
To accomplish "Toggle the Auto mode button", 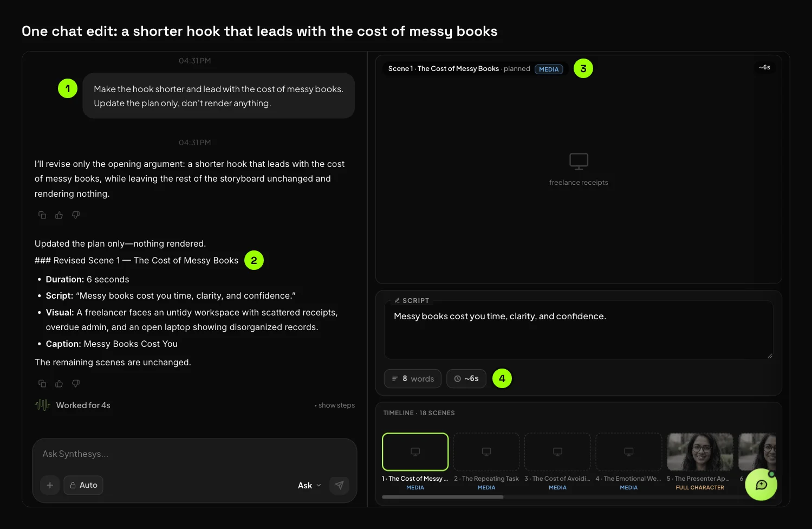I will click(83, 485).
